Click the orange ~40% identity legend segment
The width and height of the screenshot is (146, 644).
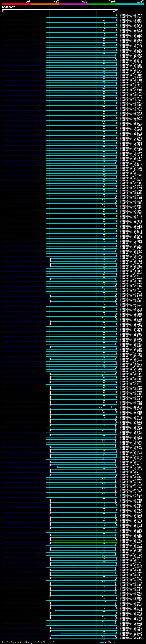click(x=45, y=4)
